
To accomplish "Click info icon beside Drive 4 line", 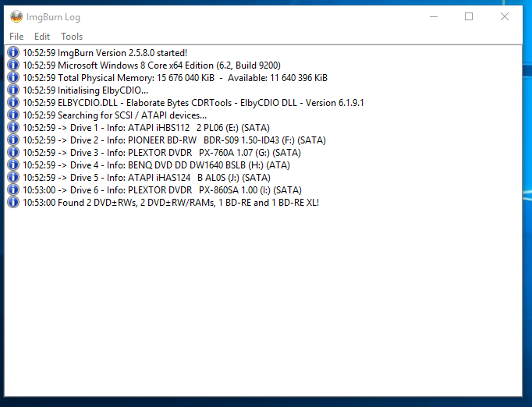I will point(13,165).
